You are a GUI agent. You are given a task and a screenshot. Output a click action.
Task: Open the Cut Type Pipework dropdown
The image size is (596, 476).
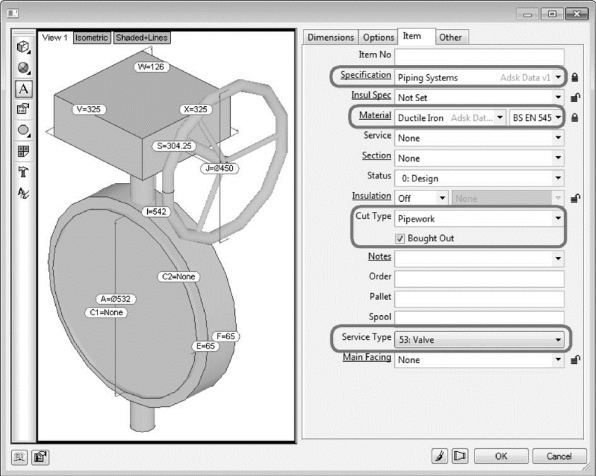pos(479,219)
